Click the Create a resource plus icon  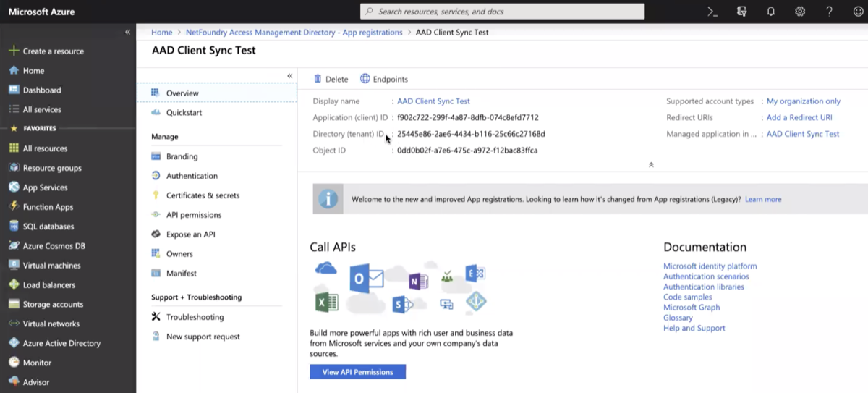14,51
